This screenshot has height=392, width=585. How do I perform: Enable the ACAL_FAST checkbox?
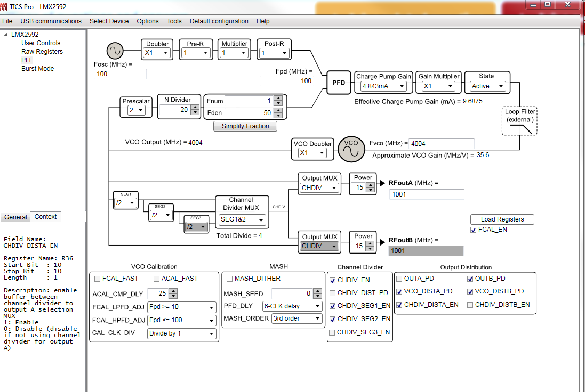coord(156,279)
